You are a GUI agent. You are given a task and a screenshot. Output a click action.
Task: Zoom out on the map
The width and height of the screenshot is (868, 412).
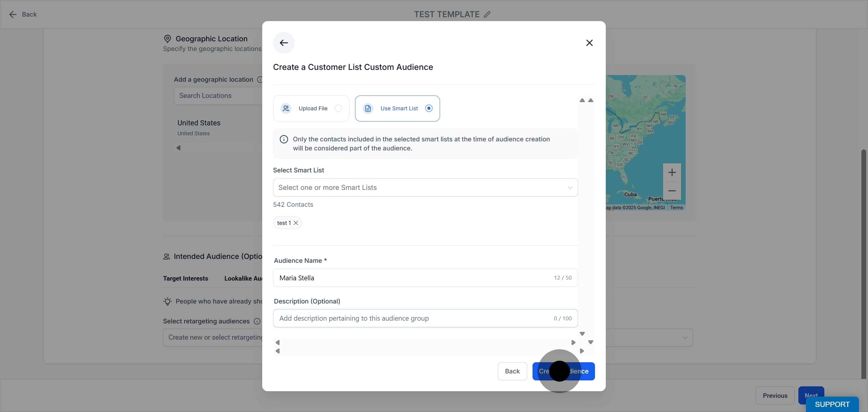pyautogui.click(x=672, y=191)
